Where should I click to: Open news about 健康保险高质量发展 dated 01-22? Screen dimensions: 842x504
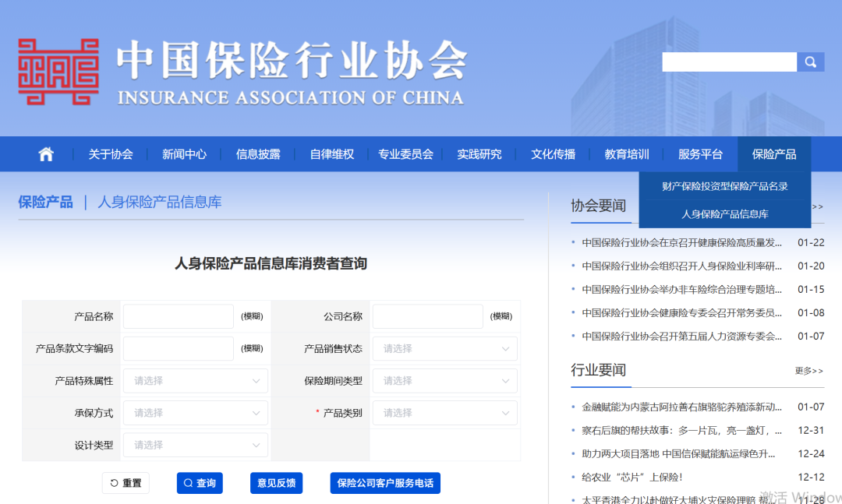click(x=682, y=242)
